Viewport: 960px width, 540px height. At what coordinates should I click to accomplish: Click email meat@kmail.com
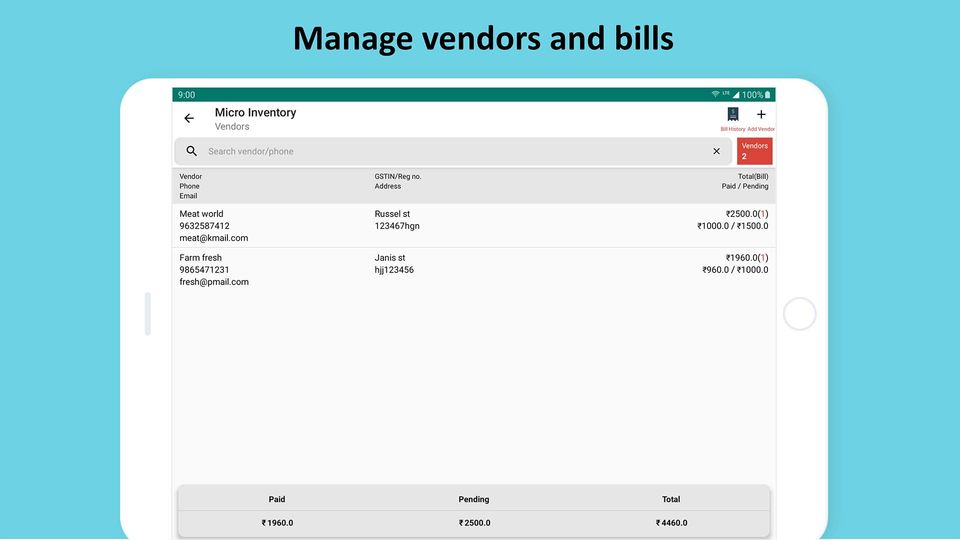tap(214, 238)
